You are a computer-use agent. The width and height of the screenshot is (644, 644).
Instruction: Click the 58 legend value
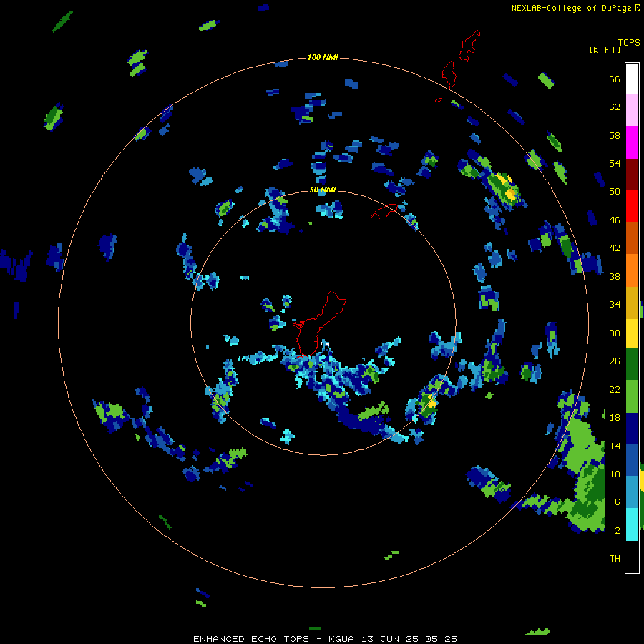click(x=615, y=135)
